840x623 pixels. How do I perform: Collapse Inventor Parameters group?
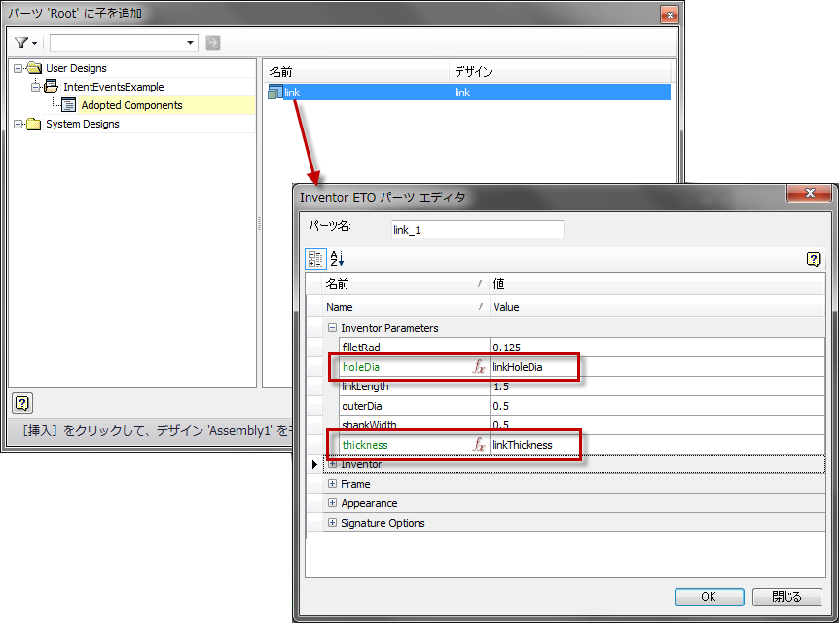pyautogui.click(x=332, y=327)
